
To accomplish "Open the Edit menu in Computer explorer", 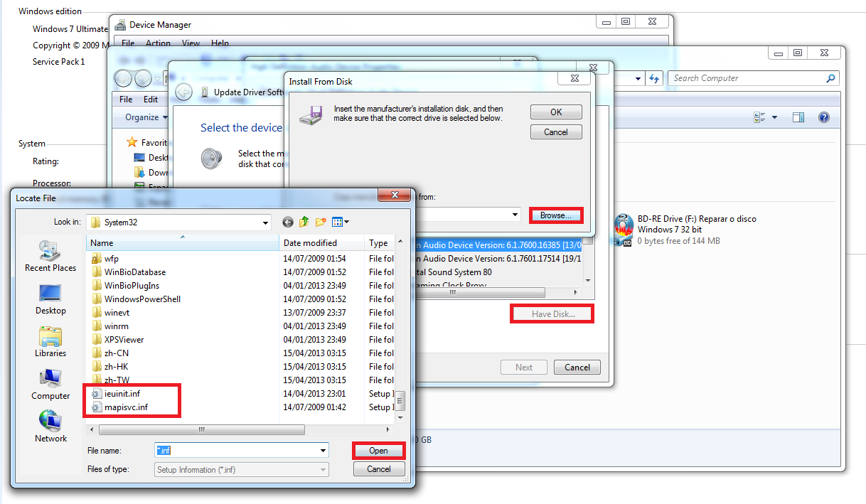I will tap(151, 100).
